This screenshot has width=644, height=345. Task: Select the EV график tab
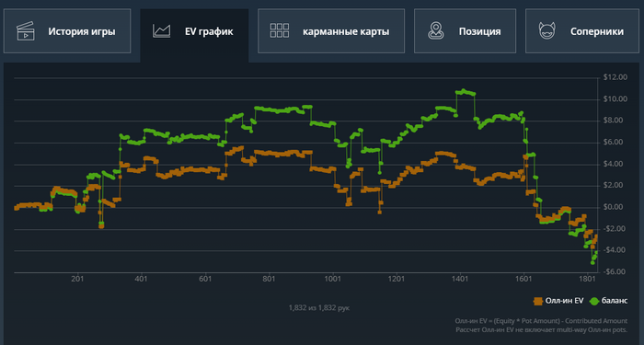point(194,35)
